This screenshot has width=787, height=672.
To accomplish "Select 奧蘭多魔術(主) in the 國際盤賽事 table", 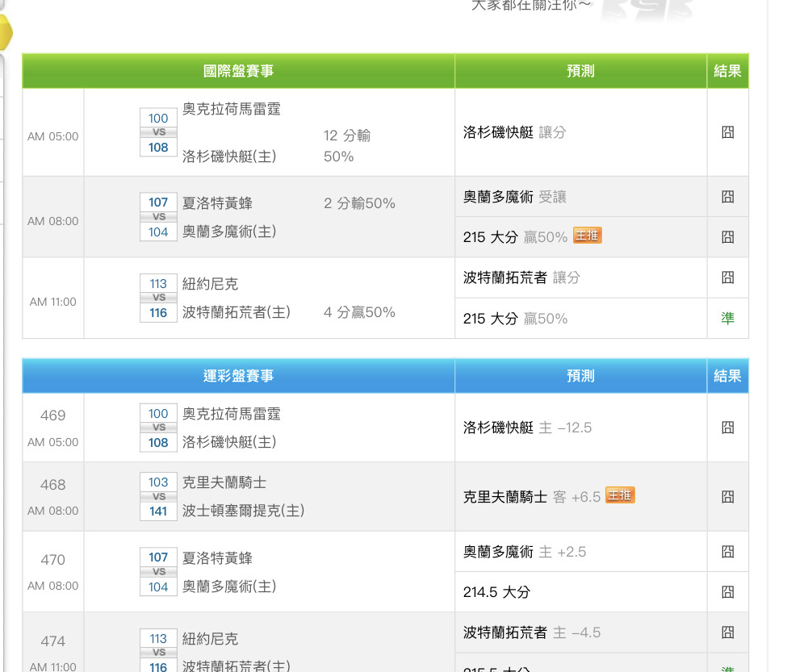I will (229, 232).
